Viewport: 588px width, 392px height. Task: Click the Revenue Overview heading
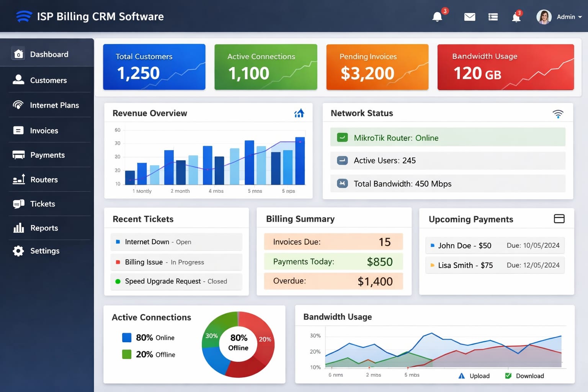150,113
